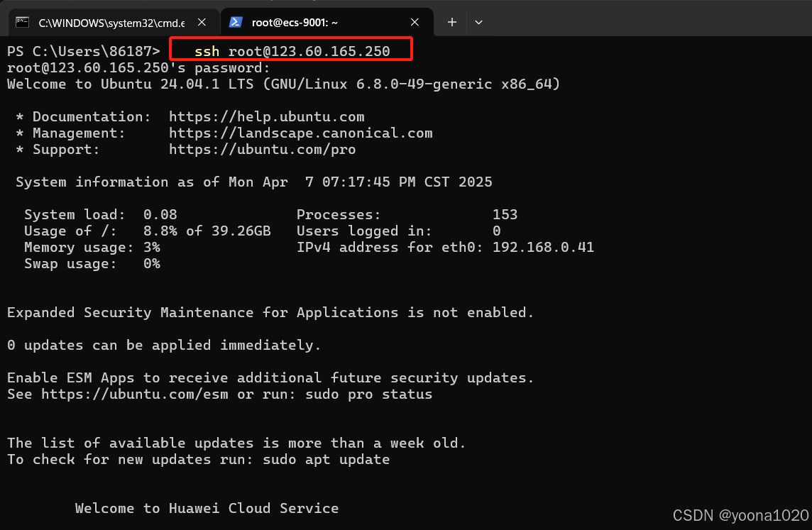This screenshot has height=530, width=812.
Task: Click the 0 updates can be applied line
Action: point(164,346)
